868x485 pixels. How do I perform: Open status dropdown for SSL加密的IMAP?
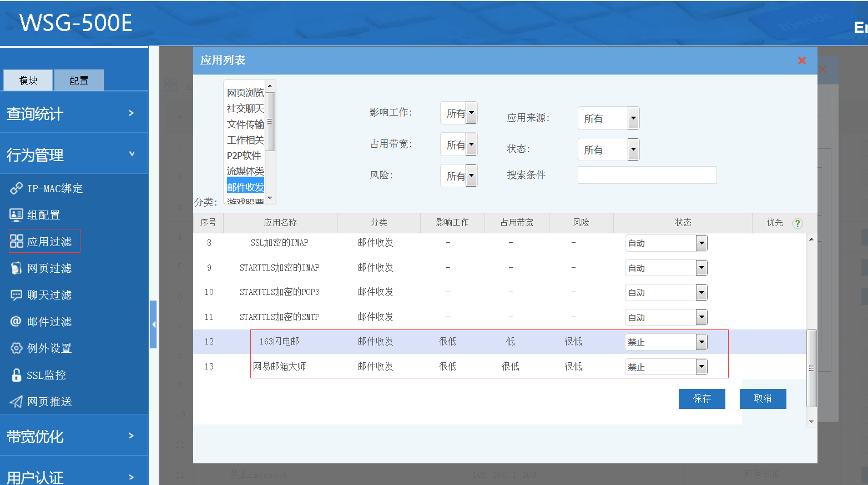(666, 243)
